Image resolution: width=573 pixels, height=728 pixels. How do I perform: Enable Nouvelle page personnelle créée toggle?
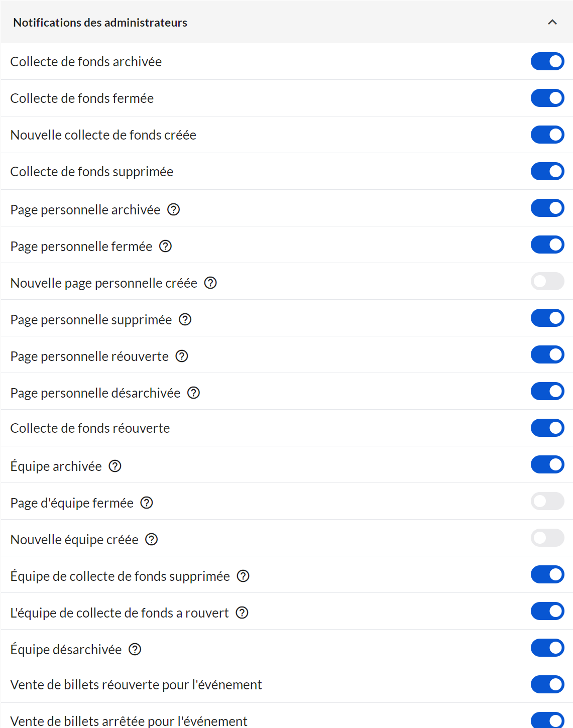pos(547,281)
